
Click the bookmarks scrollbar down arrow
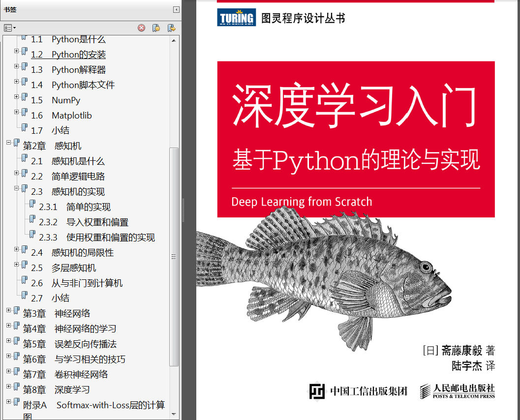174,415
